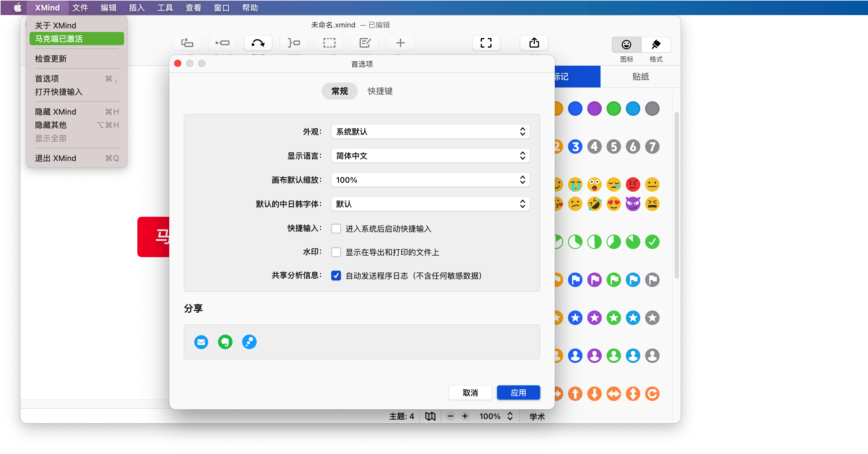Viewport: 868px width, 454px height.
Task: Enable quick entry at system startup
Action: [336, 228]
